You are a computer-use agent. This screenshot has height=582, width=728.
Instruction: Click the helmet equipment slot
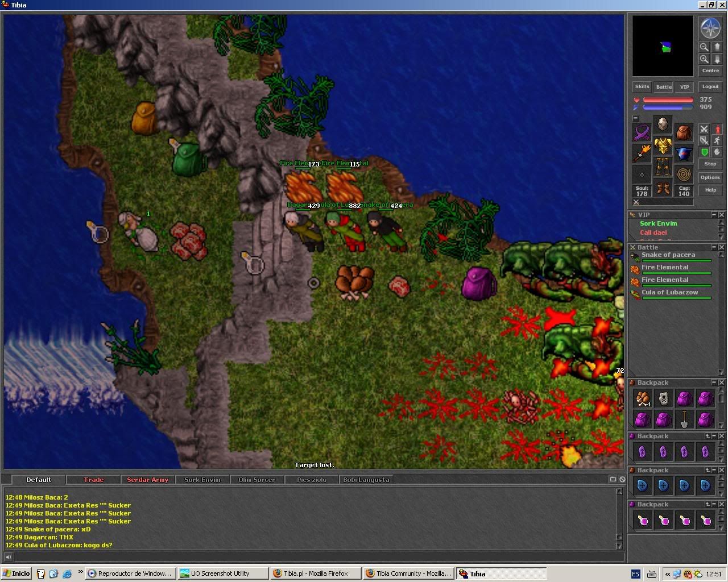pyautogui.click(x=663, y=124)
